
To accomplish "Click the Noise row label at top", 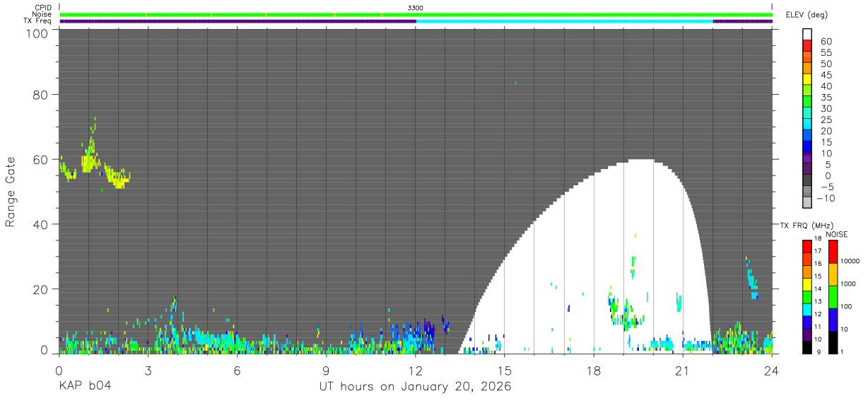I will coord(42,14).
